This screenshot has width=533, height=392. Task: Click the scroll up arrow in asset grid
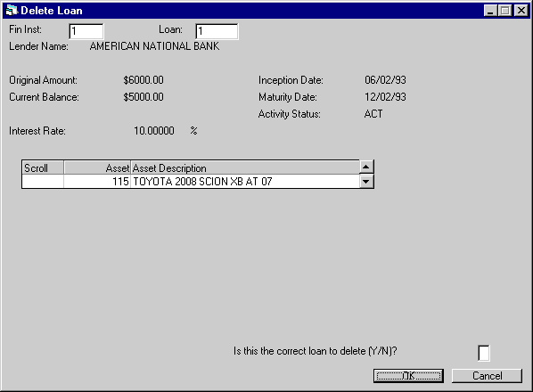366,167
